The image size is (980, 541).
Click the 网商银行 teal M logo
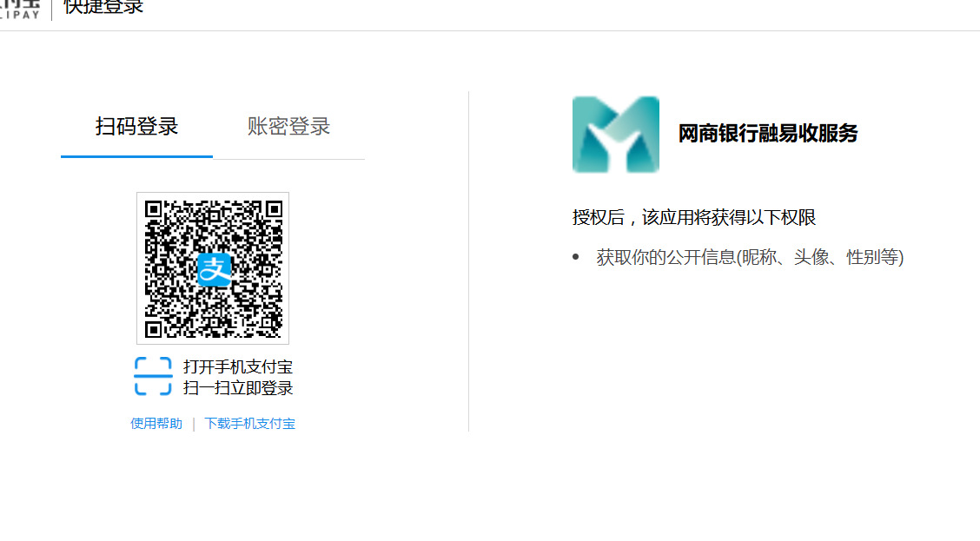tap(616, 135)
